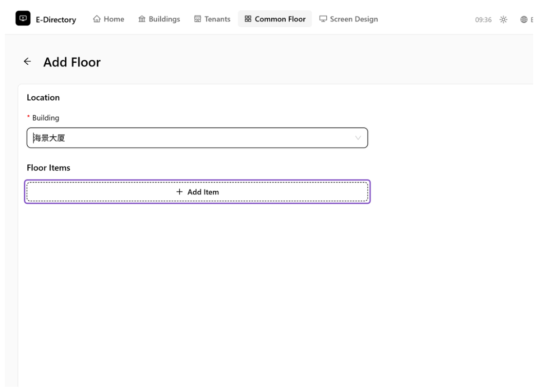The width and height of the screenshot is (538, 392).
Task: Toggle the sun theme icon
Action: click(x=503, y=20)
